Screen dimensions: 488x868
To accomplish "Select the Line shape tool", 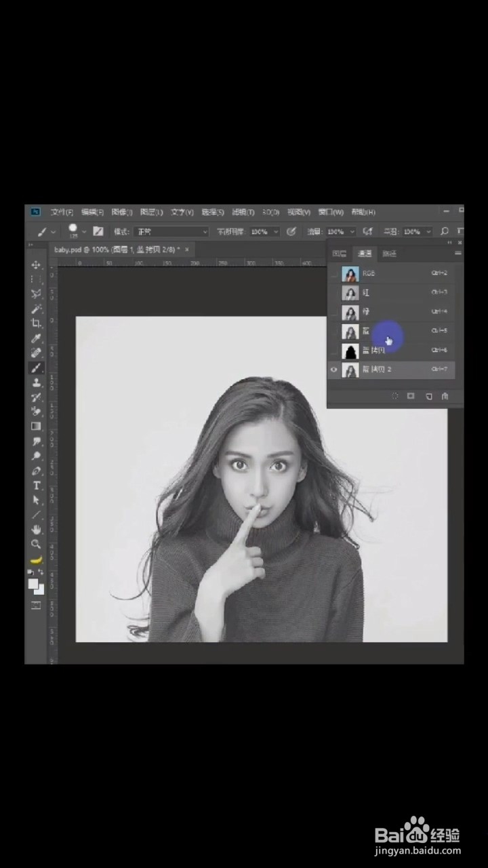I will [x=36, y=515].
